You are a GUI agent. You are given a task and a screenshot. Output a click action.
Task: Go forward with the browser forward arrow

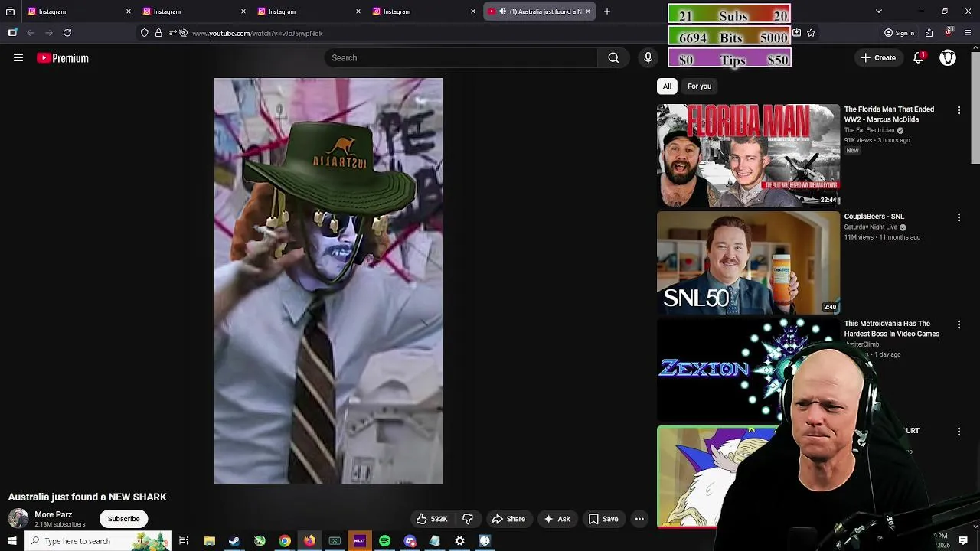point(49,33)
